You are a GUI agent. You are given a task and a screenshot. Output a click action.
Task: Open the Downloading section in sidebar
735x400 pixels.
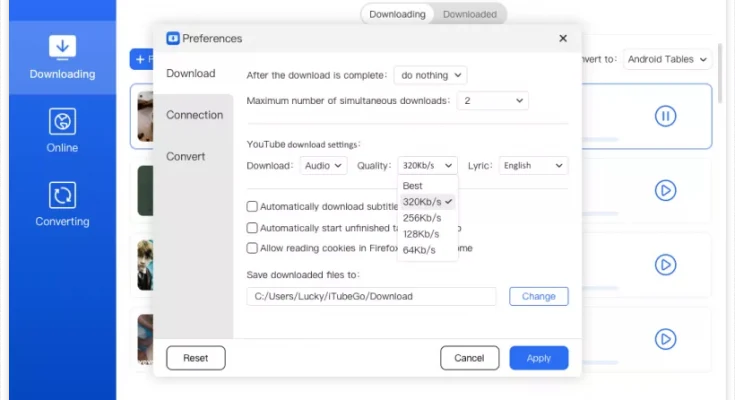(62, 57)
